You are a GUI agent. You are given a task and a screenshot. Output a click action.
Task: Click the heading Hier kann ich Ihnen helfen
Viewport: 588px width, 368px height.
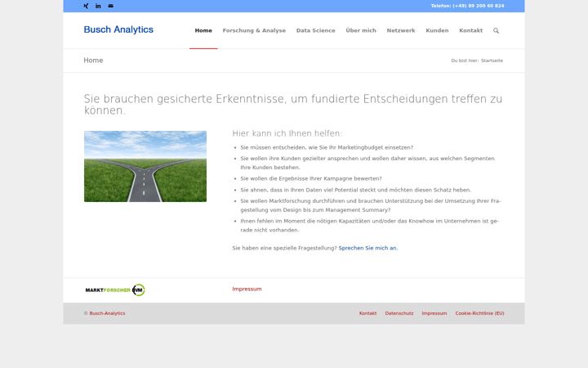pos(287,133)
